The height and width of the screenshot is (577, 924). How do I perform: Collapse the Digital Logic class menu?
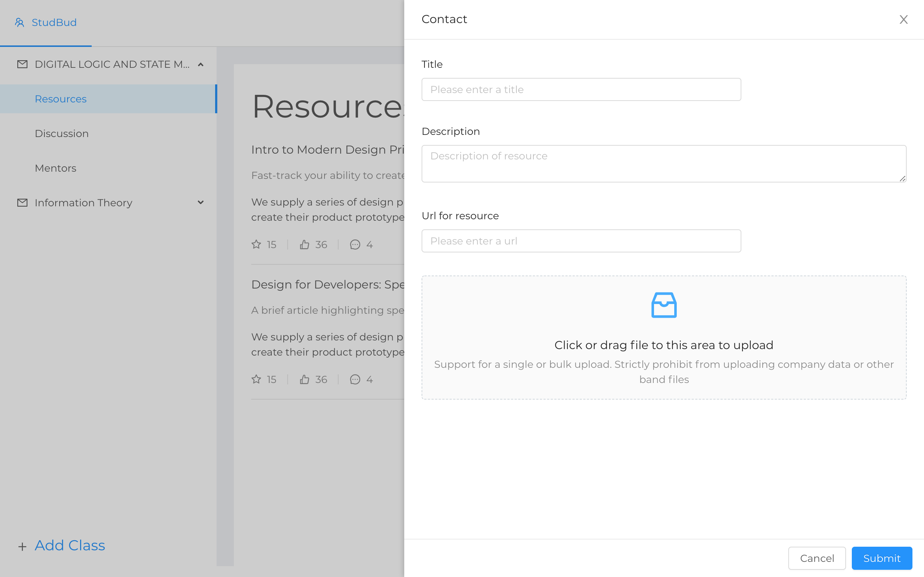coord(200,65)
